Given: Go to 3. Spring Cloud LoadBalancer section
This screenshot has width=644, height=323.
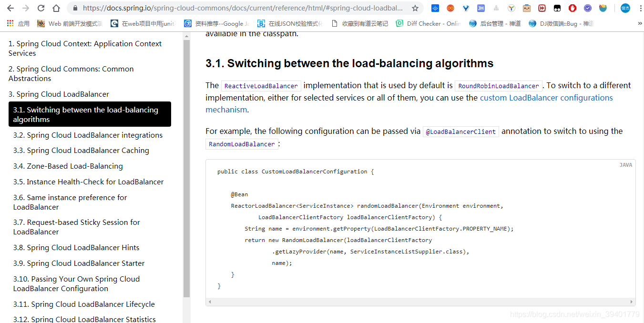Looking at the screenshot, I should coord(59,94).
